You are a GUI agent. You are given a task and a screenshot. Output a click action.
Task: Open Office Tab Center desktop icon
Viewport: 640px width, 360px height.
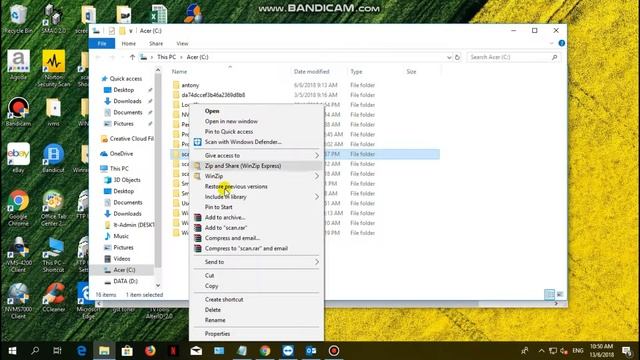tap(53, 208)
